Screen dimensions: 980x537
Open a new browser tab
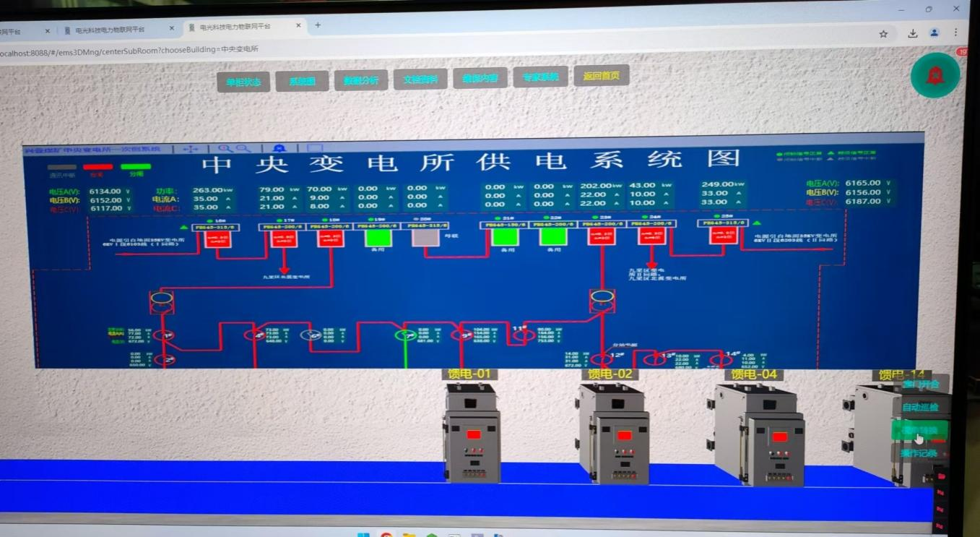pyautogui.click(x=318, y=25)
